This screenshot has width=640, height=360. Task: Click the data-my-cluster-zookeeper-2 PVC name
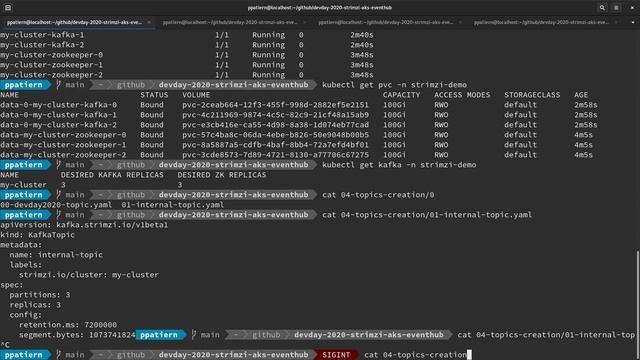[x=63, y=155]
